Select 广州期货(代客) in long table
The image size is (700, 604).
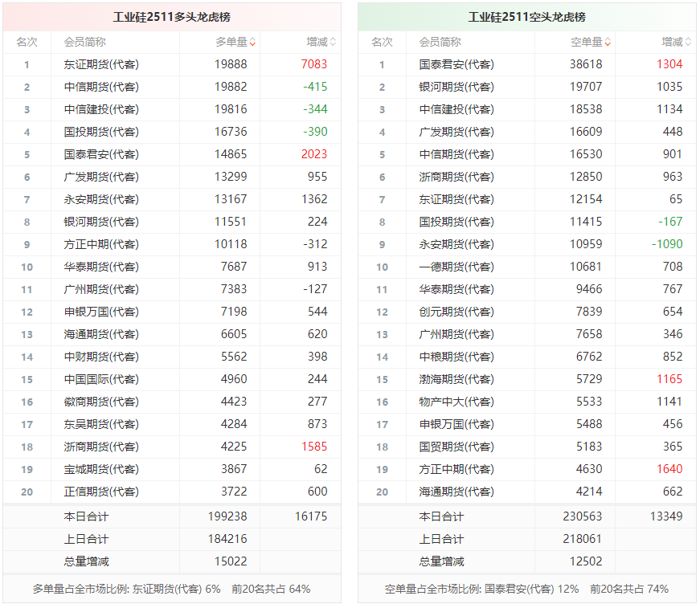(x=101, y=289)
